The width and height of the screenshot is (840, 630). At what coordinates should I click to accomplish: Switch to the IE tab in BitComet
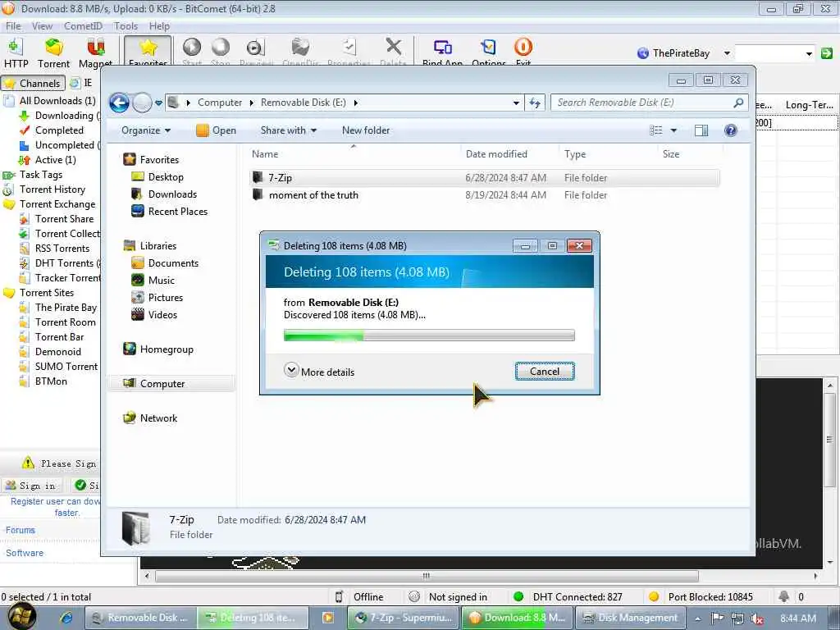pyautogui.click(x=81, y=83)
